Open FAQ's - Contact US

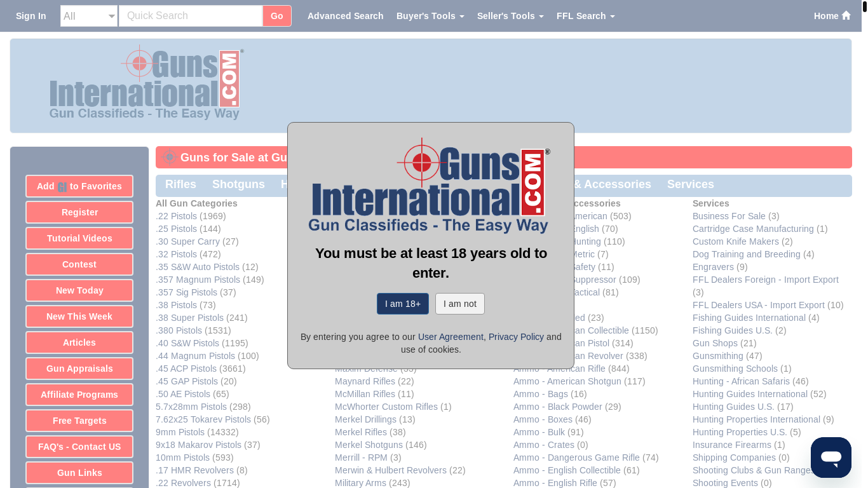point(79,447)
